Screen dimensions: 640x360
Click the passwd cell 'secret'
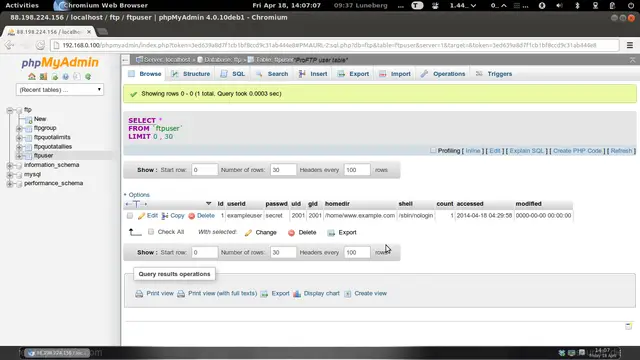pos(274,216)
